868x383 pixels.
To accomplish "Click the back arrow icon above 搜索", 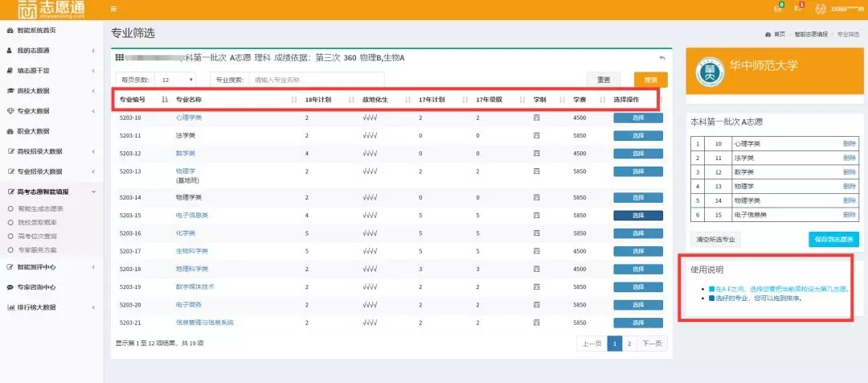I will pos(661,58).
